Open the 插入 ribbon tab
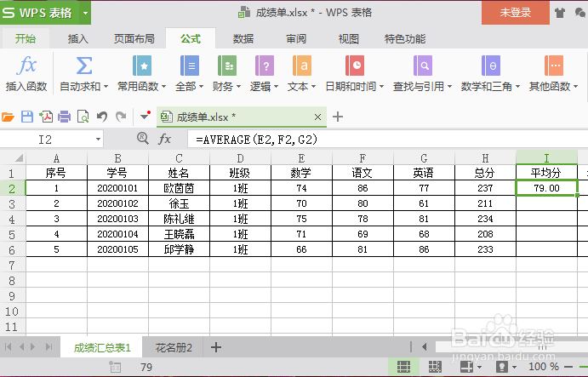 coord(78,38)
